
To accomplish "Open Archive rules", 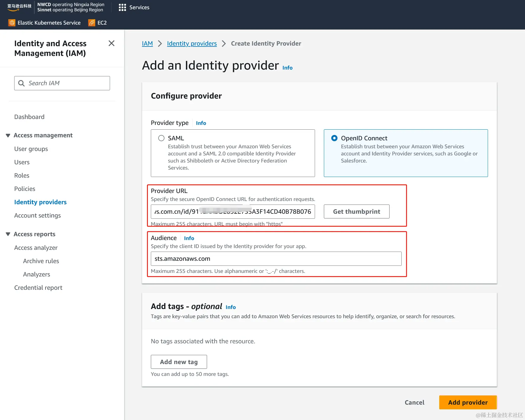I will [41, 261].
